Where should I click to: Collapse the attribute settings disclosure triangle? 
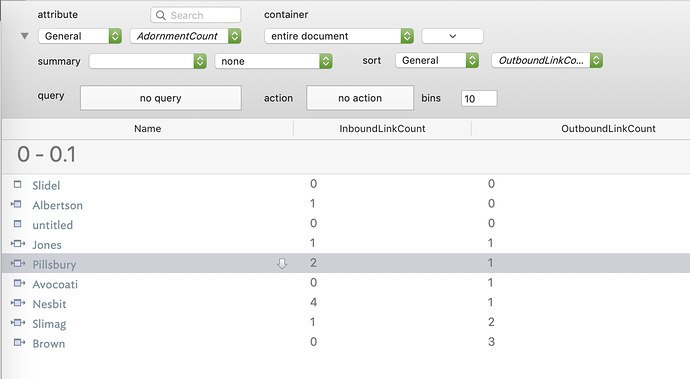pyautogui.click(x=25, y=36)
